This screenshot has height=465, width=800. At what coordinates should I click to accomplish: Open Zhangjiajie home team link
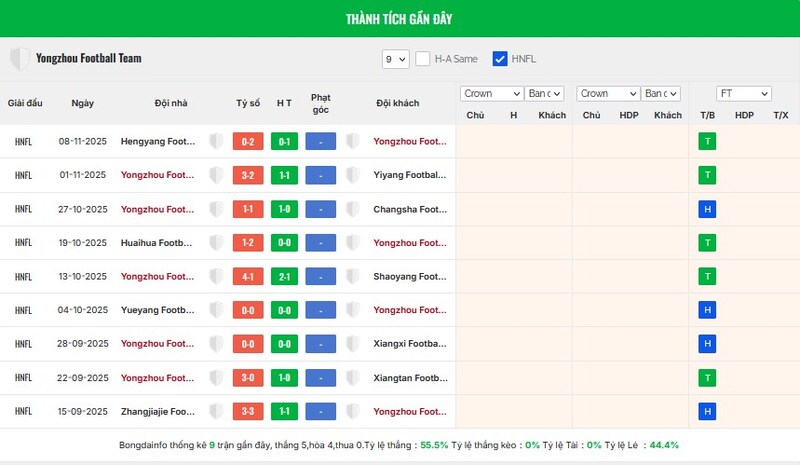(158, 411)
